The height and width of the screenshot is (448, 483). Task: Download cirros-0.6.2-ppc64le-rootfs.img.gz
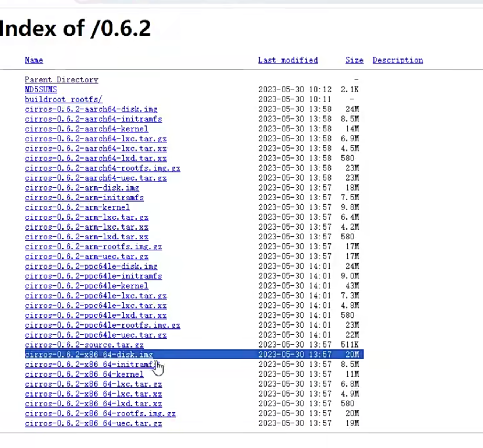click(103, 325)
